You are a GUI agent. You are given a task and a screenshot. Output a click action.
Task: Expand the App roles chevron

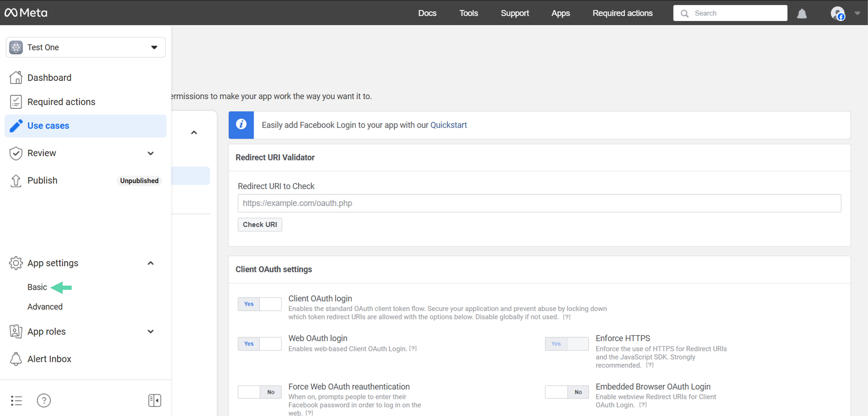pos(151,332)
